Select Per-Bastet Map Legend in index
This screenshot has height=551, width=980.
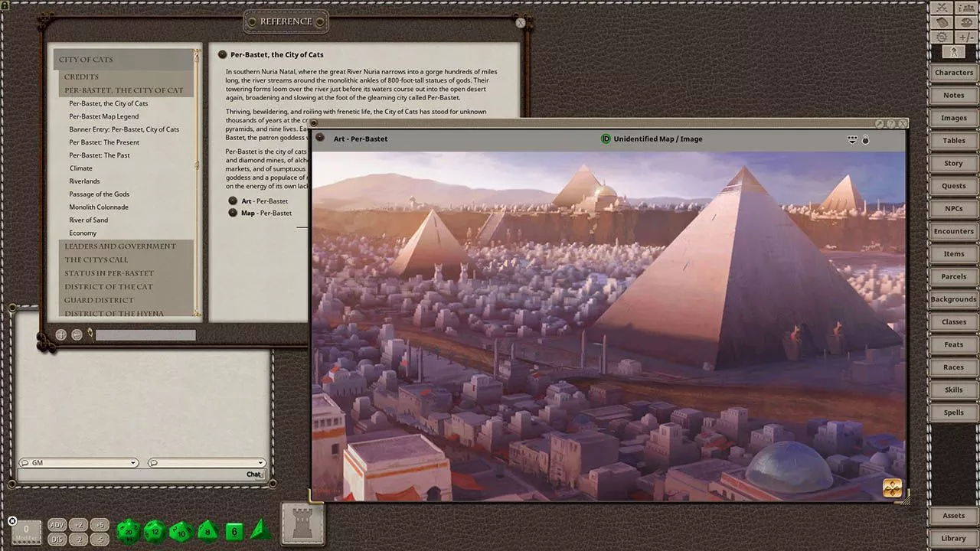104,116
